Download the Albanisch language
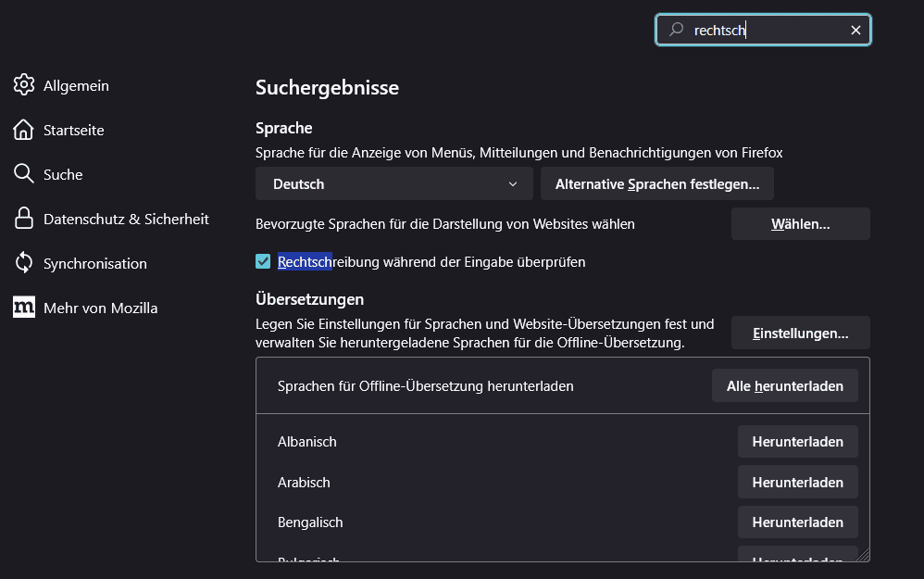Image resolution: width=924 pixels, height=579 pixels. (797, 442)
